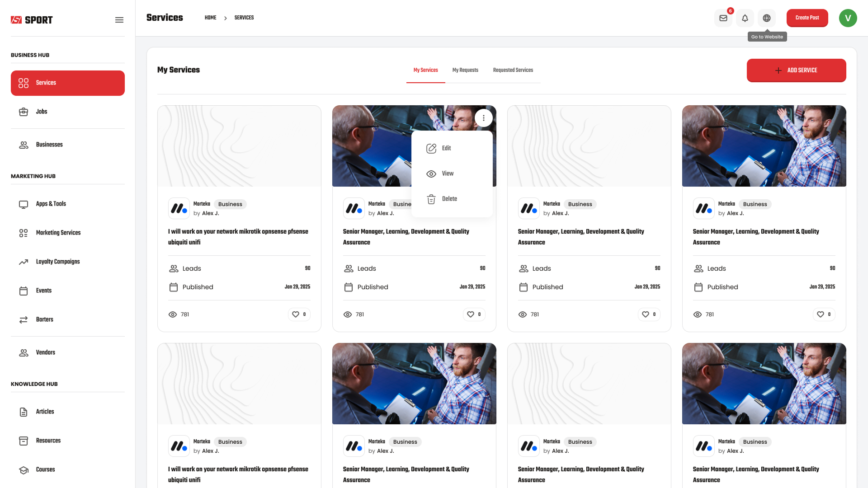Click Marteka logo on the fourth top card

pyautogui.click(x=704, y=208)
